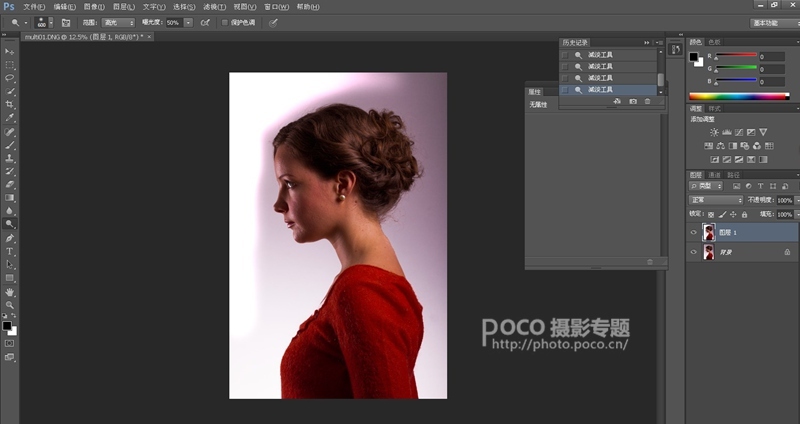Click the Brightness/Contrast adjustment icon
The width and height of the screenshot is (800, 424).
pyautogui.click(x=714, y=132)
